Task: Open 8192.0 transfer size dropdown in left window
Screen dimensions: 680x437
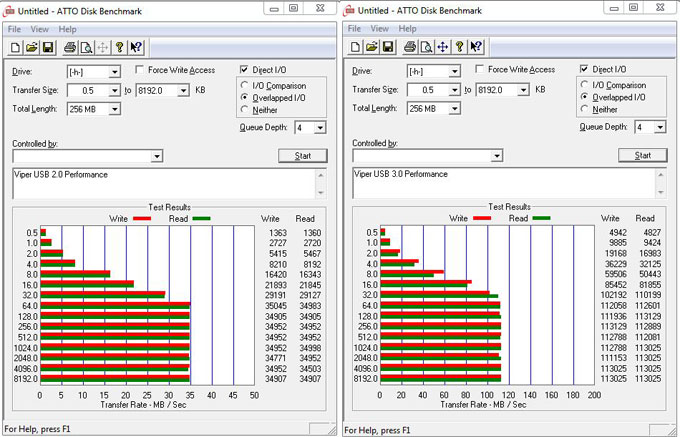Action: 183,91
